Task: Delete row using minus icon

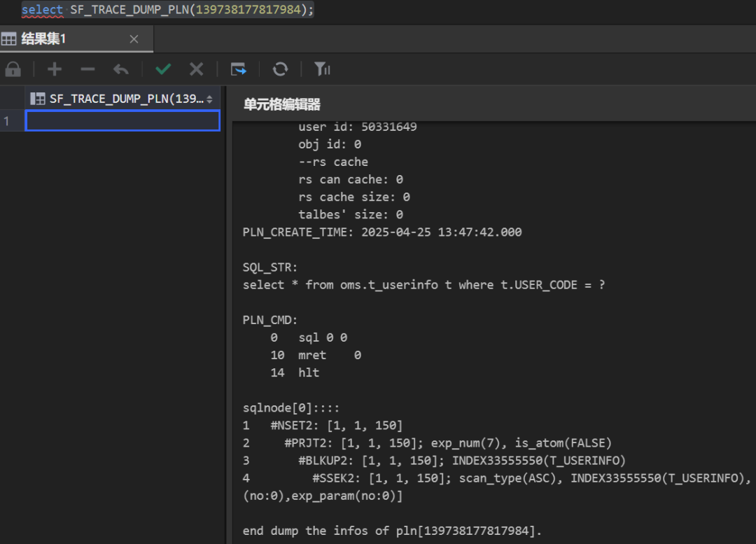Action: point(87,69)
